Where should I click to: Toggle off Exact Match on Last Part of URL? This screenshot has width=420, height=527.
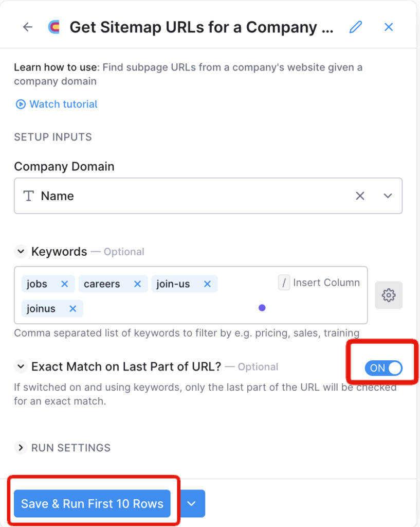pyautogui.click(x=384, y=368)
